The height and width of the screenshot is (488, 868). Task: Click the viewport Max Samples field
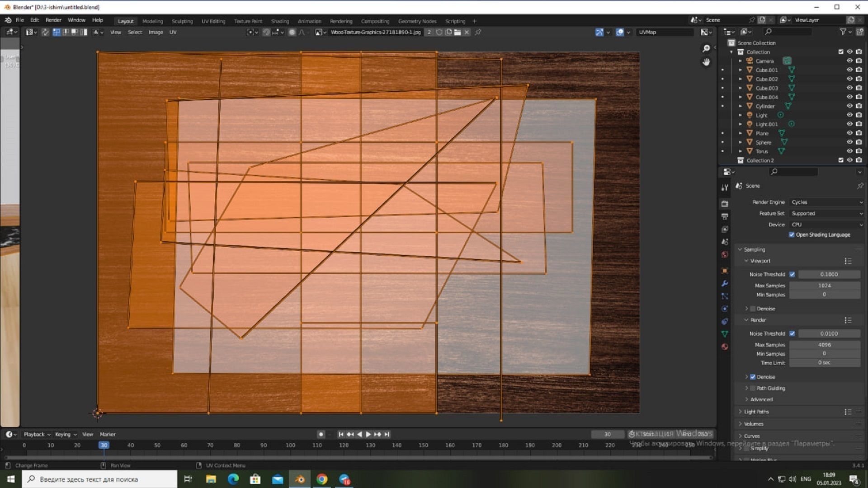(824, 286)
